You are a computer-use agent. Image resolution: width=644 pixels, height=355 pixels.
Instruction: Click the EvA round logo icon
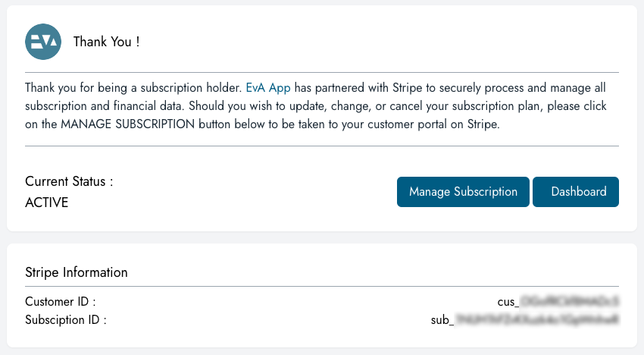(x=43, y=42)
